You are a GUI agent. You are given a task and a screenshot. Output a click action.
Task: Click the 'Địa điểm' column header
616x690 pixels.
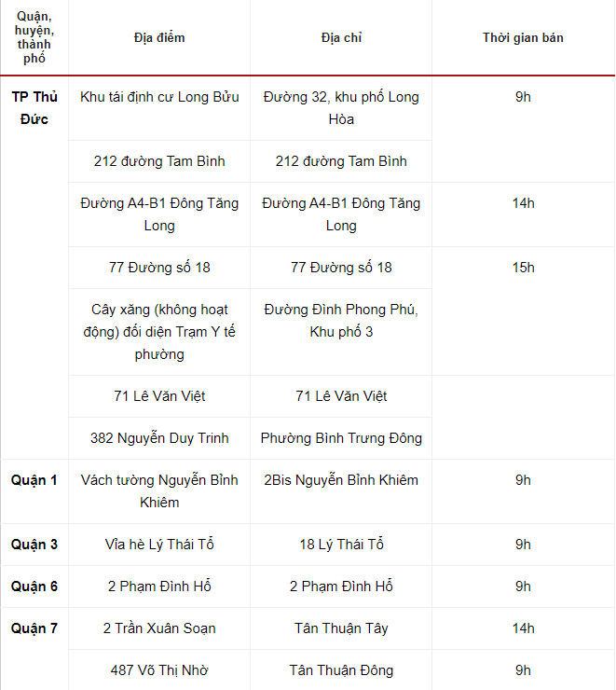pyautogui.click(x=159, y=38)
